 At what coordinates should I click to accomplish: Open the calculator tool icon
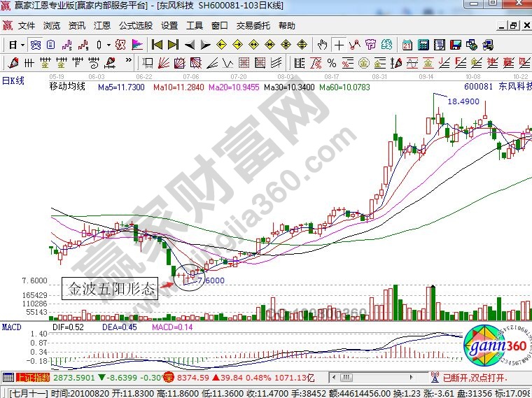click(x=422, y=45)
